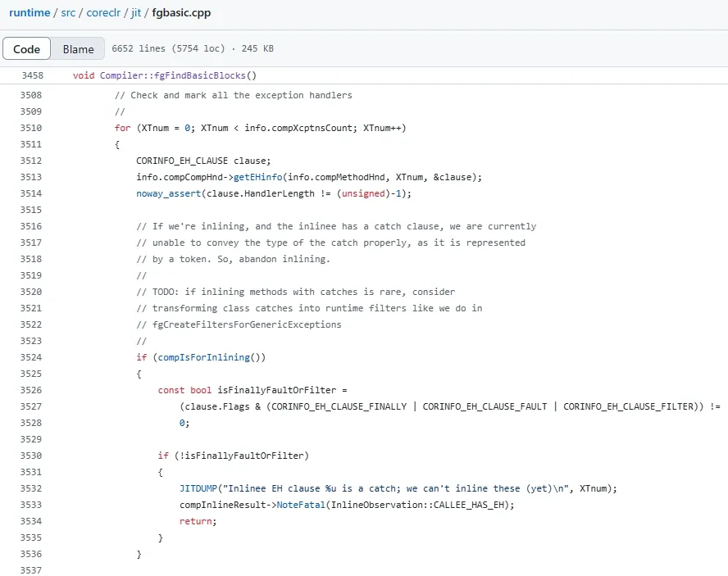The width and height of the screenshot is (728, 576).
Task: Select line number 3530
Action: click(x=30, y=456)
